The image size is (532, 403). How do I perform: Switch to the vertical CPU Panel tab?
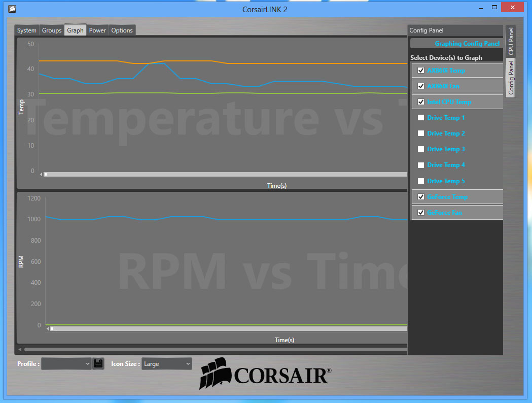(511, 41)
